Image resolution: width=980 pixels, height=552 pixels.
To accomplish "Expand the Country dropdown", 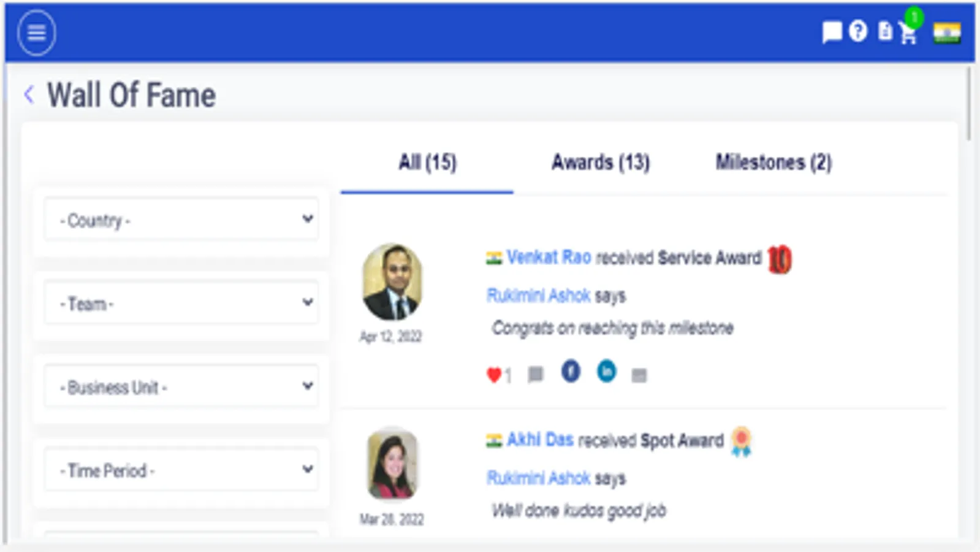I will pyautogui.click(x=181, y=220).
